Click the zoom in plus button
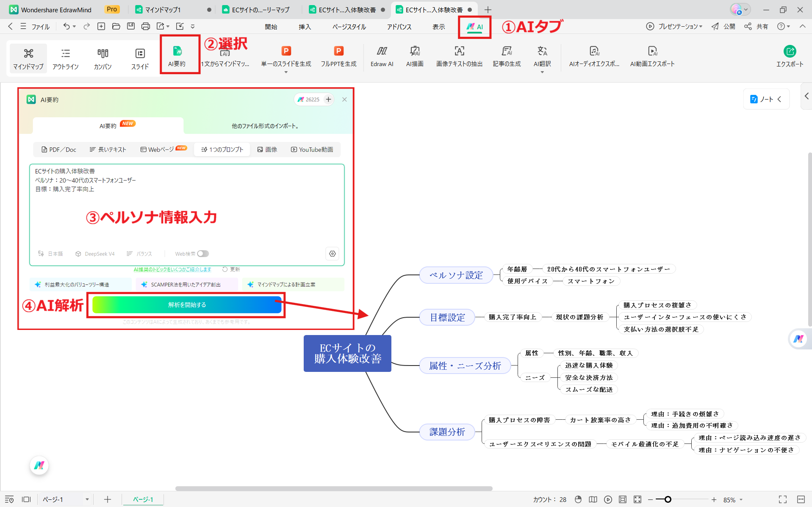The height and width of the screenshot is (507, 812). (x=714, y=499)
